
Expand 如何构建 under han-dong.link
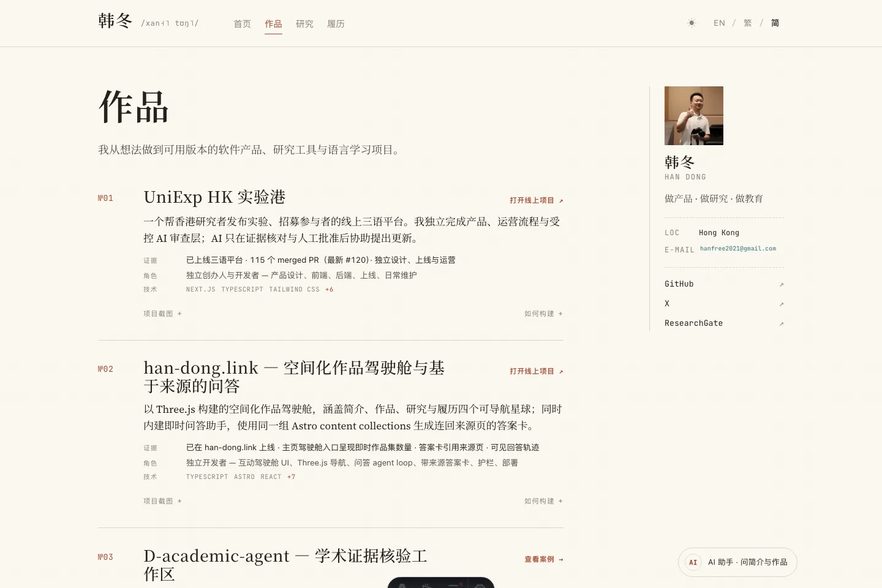click(543, 501)
